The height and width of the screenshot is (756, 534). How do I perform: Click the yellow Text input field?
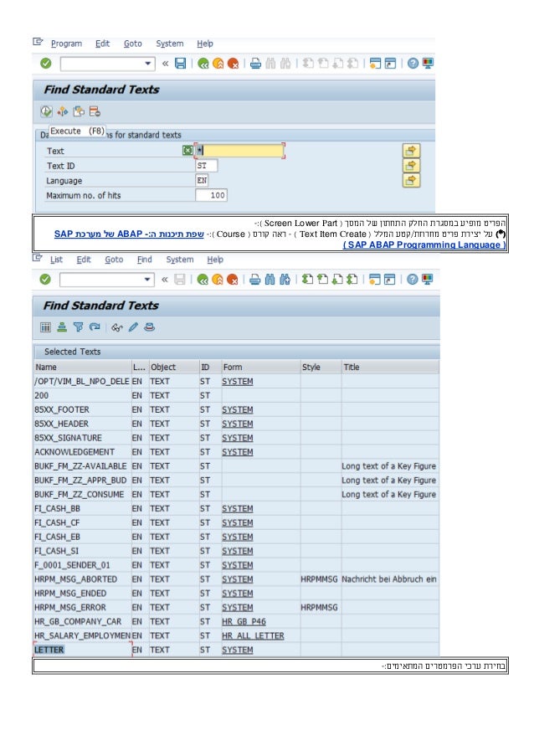239,151
